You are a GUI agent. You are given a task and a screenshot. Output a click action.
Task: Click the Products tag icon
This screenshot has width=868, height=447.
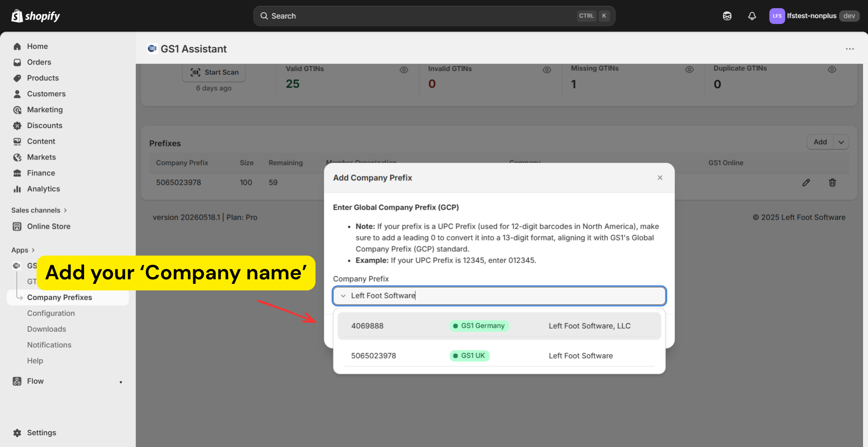coord(17,78)
